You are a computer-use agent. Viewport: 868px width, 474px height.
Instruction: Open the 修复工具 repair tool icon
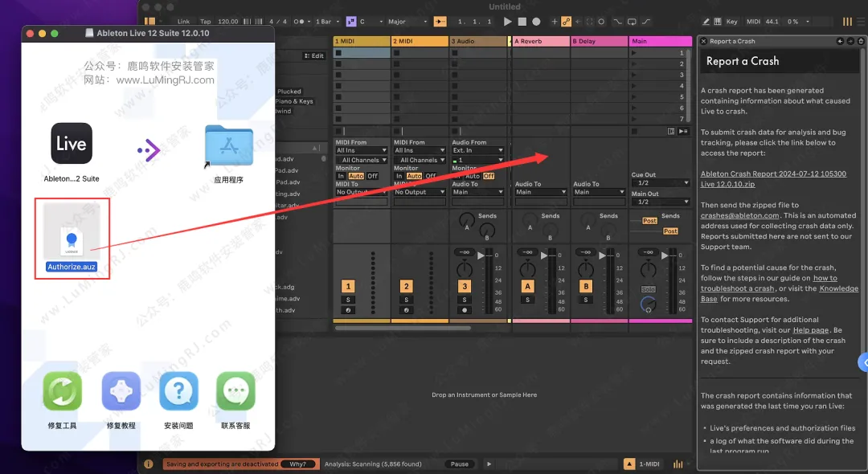click(62, 391)
